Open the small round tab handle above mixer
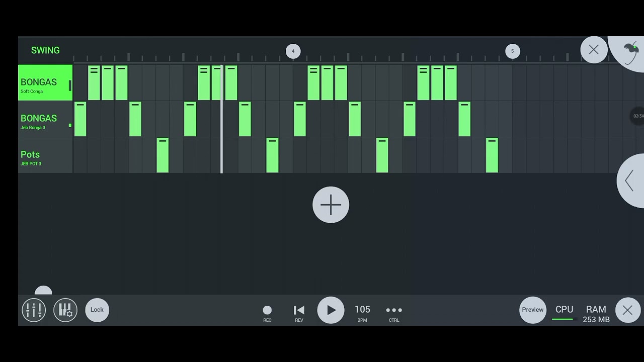Viewport: 644px width, 362px height. [x=43, y=291]
